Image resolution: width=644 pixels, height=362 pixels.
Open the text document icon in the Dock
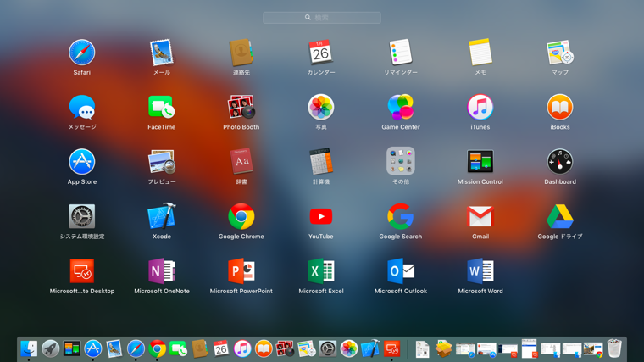pos(422,348)
